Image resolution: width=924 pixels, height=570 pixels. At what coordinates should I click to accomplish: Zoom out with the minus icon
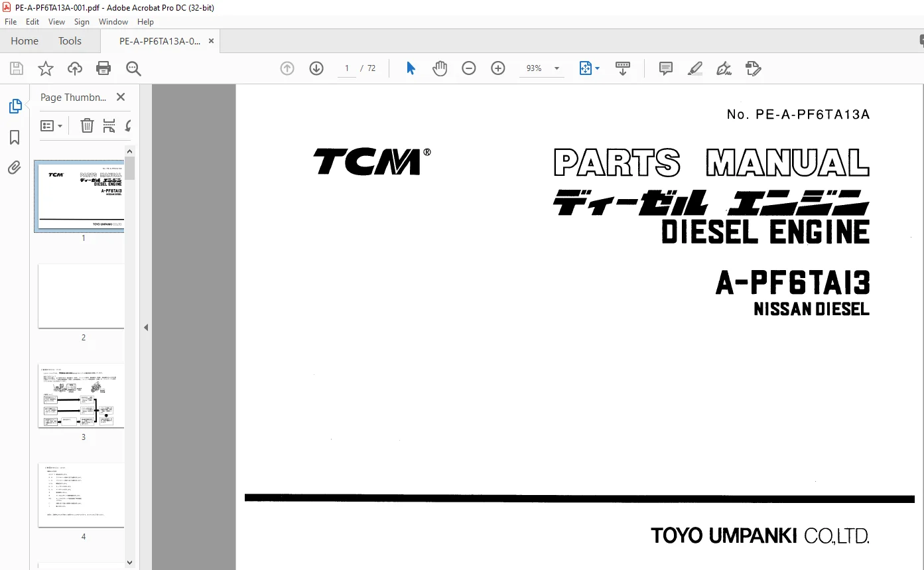(469, 68)
